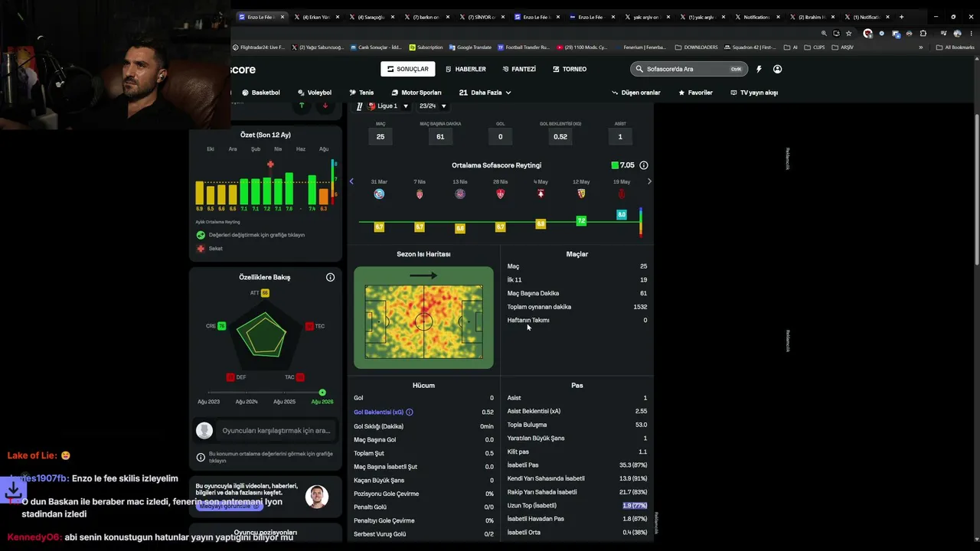980x551 pixels.
Task: Select the 19 May match team logo
Action: click(622, 194)
